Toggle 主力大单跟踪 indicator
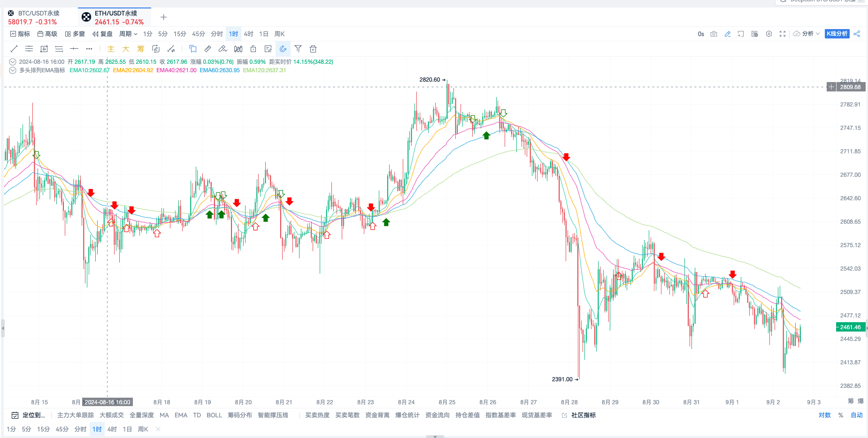868x438 pixels. pyautogui.click(x=76, y=415)
